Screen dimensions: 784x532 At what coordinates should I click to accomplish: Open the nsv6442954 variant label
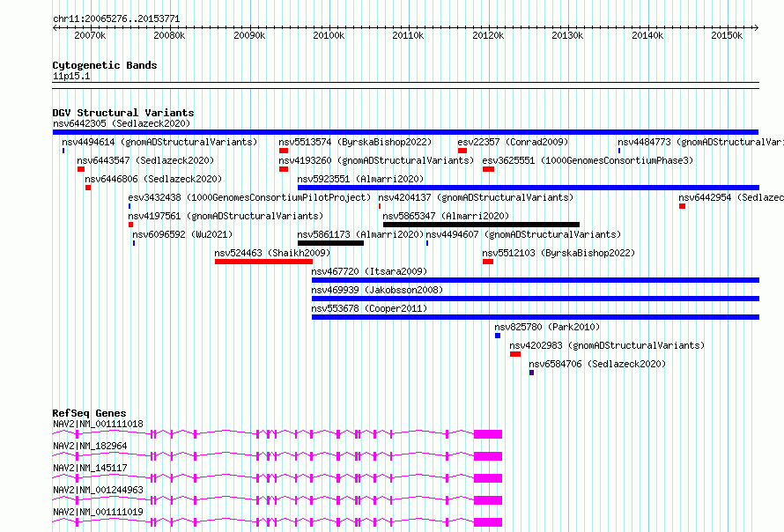(731, 197)
